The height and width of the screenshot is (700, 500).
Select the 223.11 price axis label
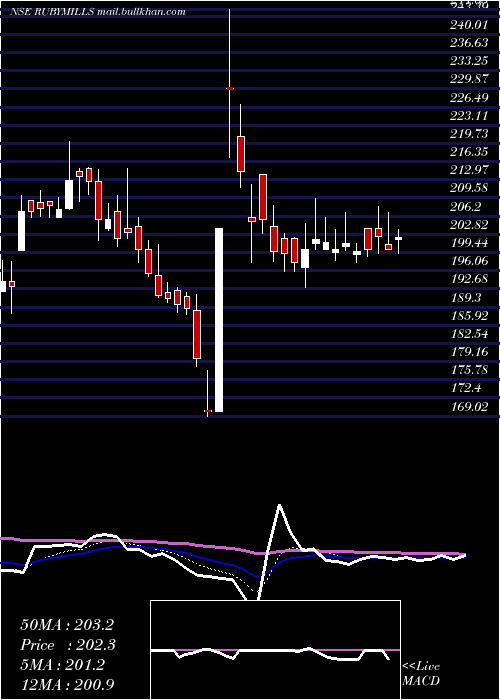click(469, 116)
